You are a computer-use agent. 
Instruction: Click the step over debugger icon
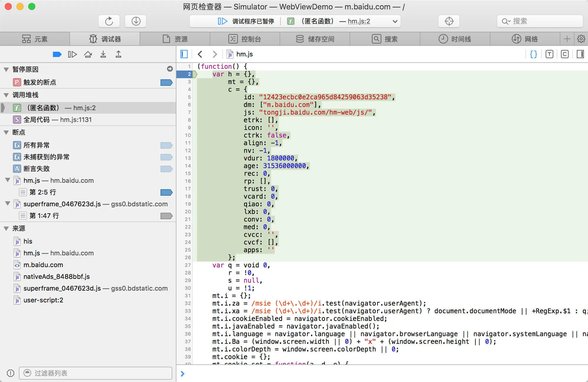[x=88, y=54]
